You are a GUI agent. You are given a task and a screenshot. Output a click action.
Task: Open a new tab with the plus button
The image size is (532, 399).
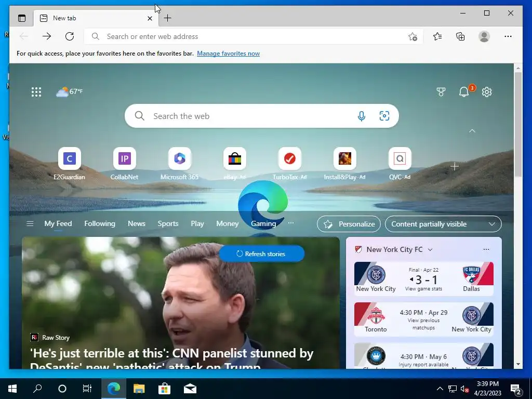pos(168,18)
